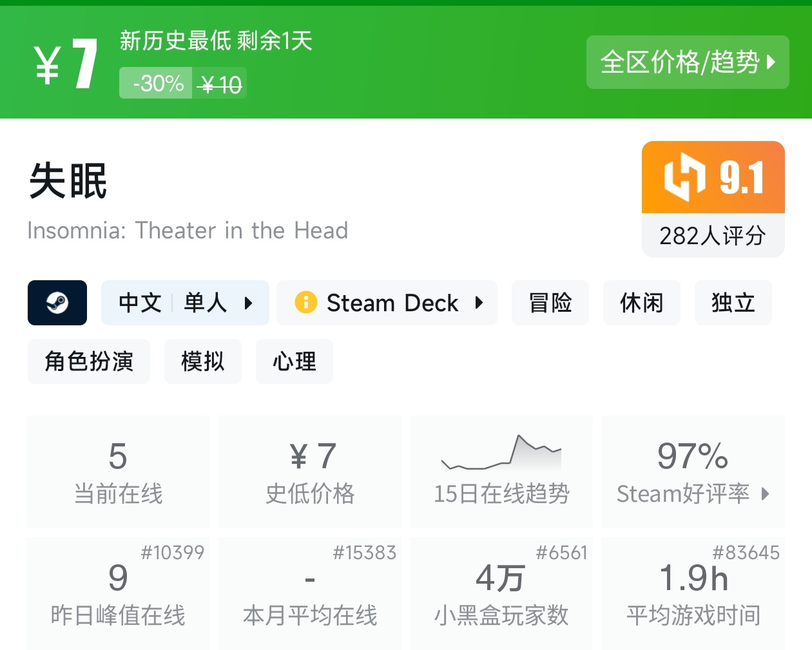Select the 心理 genre tag

(x=294, y=361)
